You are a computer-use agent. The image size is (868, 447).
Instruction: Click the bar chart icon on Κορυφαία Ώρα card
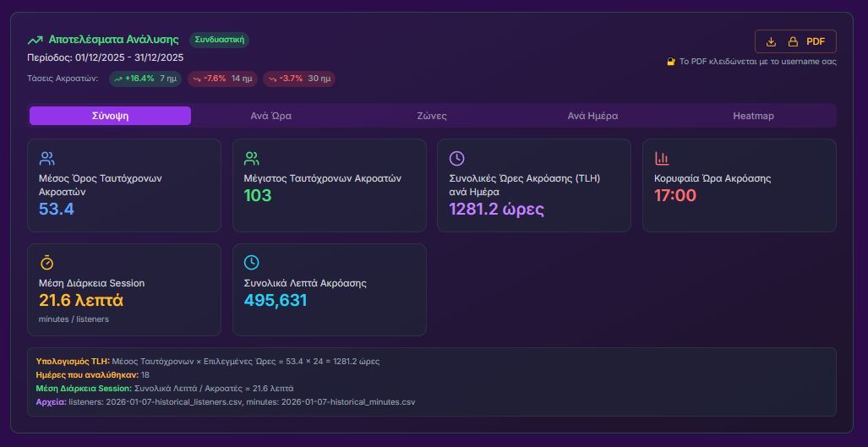click(662, 159)
